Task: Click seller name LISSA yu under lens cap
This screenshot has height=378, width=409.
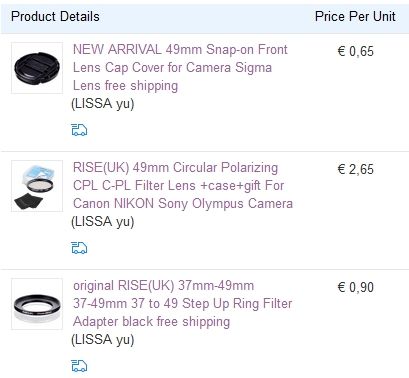Action: [x=103, y=104]
